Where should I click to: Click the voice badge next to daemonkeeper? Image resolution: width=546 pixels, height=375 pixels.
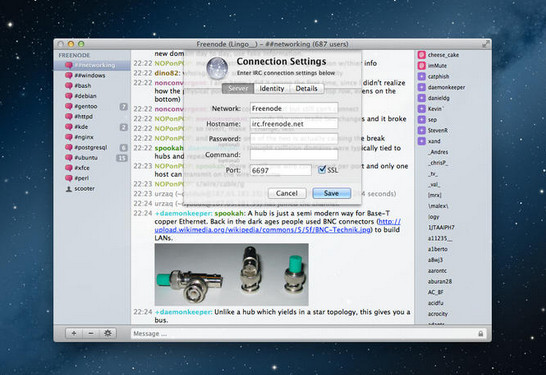click(x=422, y=87)
